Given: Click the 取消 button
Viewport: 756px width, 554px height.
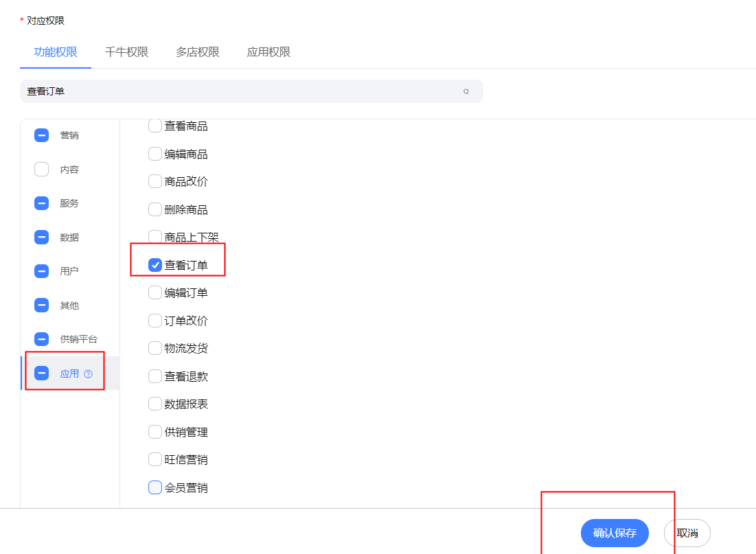Looking at the screenshot, I should (687, 533).
